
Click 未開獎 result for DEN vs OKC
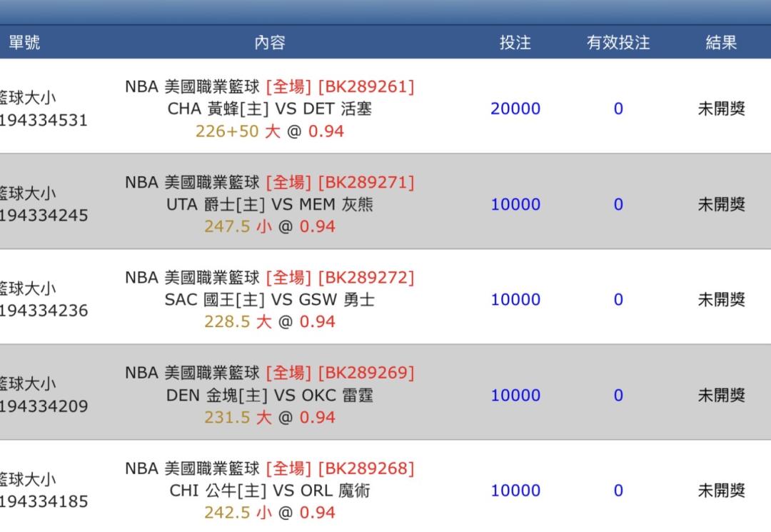[x=721, y=395]
